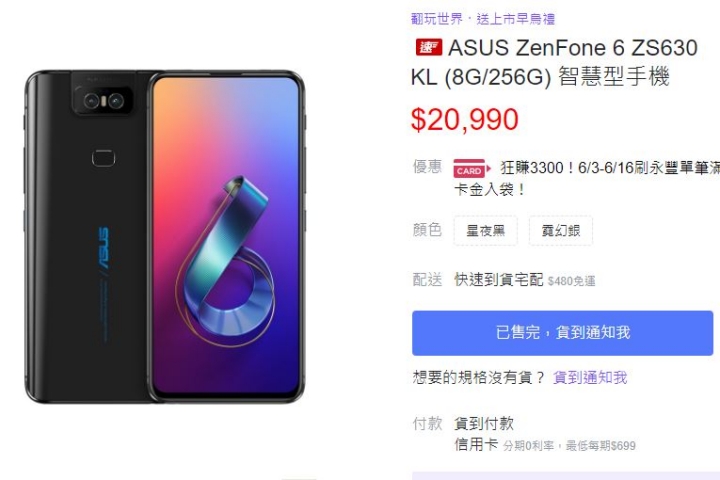Click the red 速 fast-delivery badge icon
This screenshot has width=720, height=480.
pos(428,47)
